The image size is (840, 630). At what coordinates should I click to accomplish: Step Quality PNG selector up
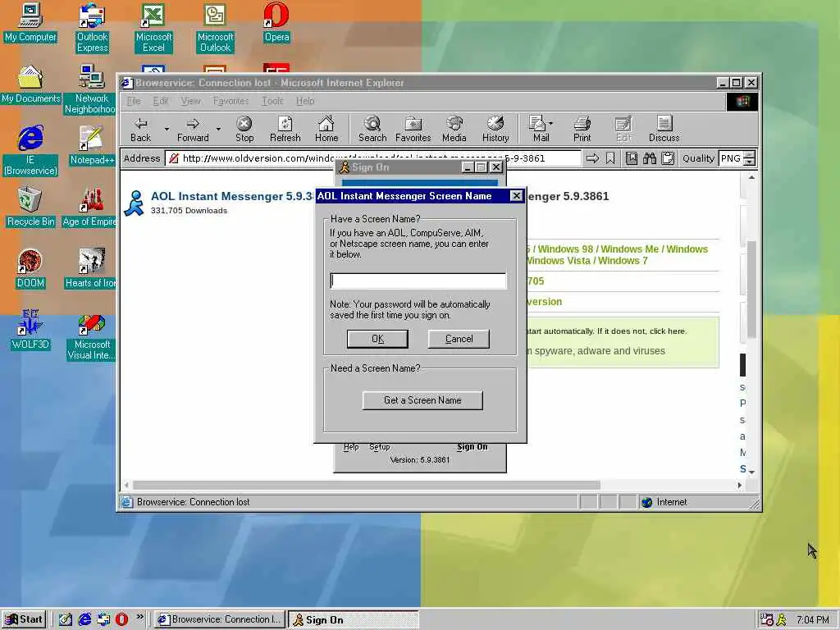tap(750, 155)
